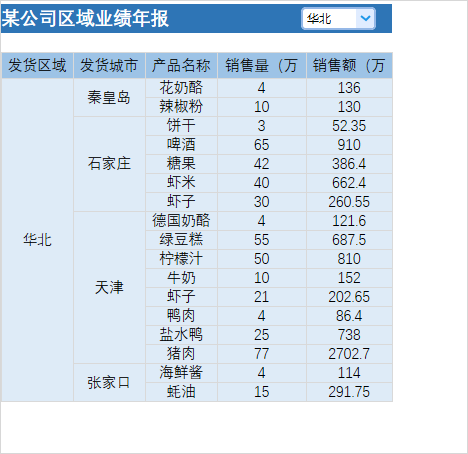Click the report title 某公司区域业绩年报

85,18
